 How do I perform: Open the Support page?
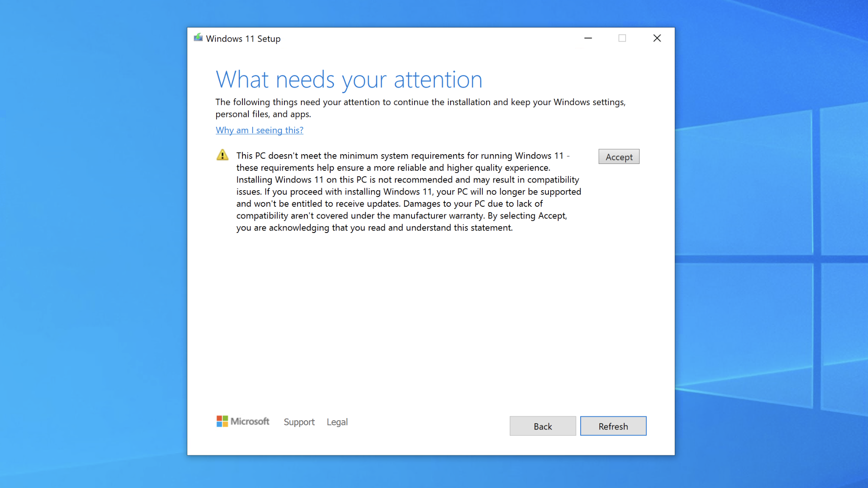pos(299,421)
